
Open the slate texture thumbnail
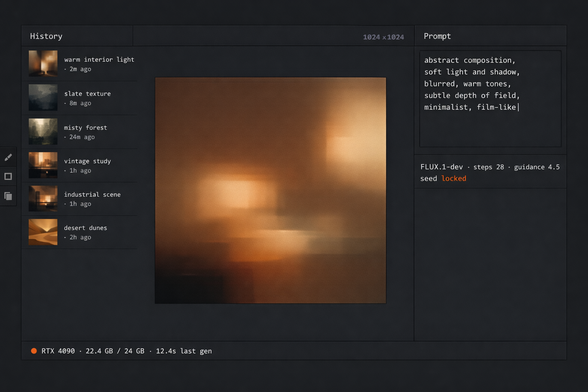[43, 98]
